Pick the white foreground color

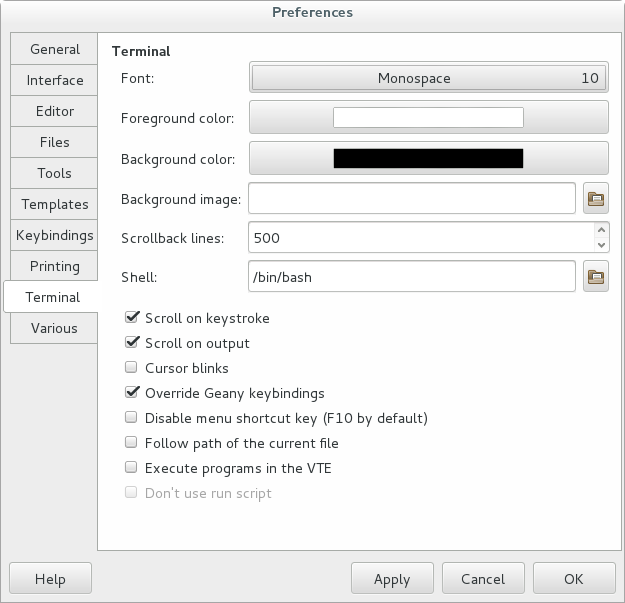428,118
